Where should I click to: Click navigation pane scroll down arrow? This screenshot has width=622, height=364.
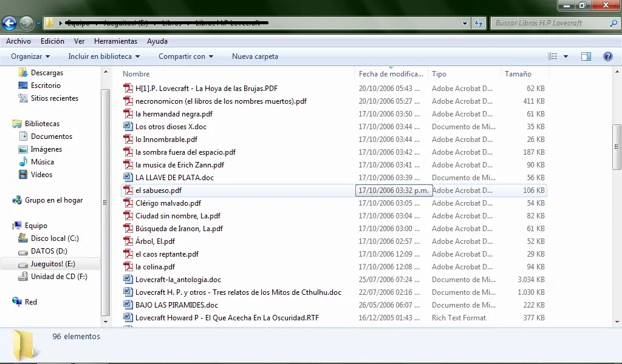pos(106,322)
